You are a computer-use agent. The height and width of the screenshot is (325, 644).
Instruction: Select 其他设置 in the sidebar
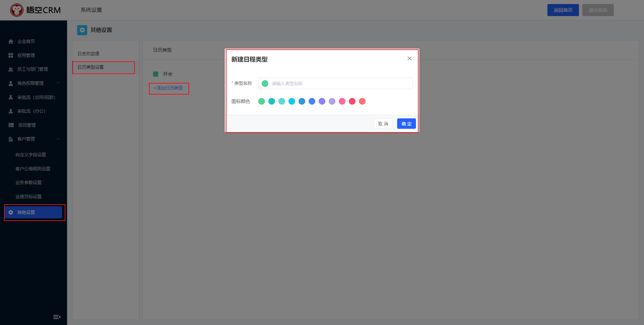point(34,212)
